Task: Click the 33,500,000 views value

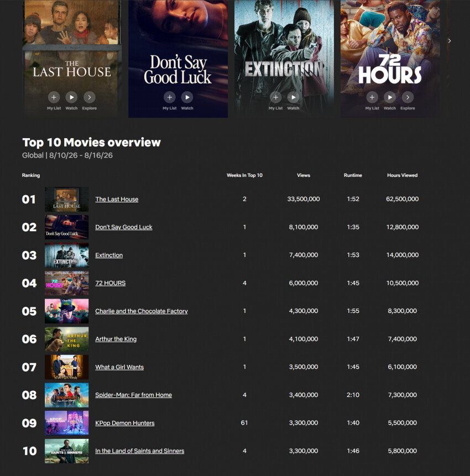Action: click(304, 199)
